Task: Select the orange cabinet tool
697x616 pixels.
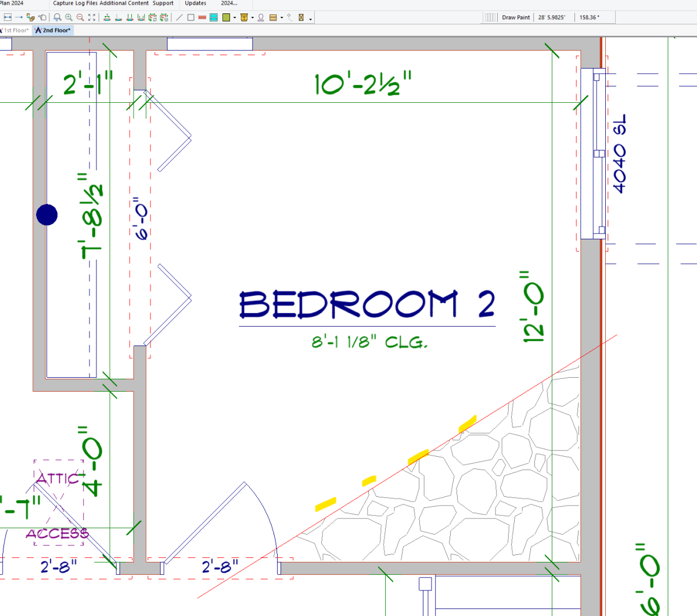Action: coord(244,17)
